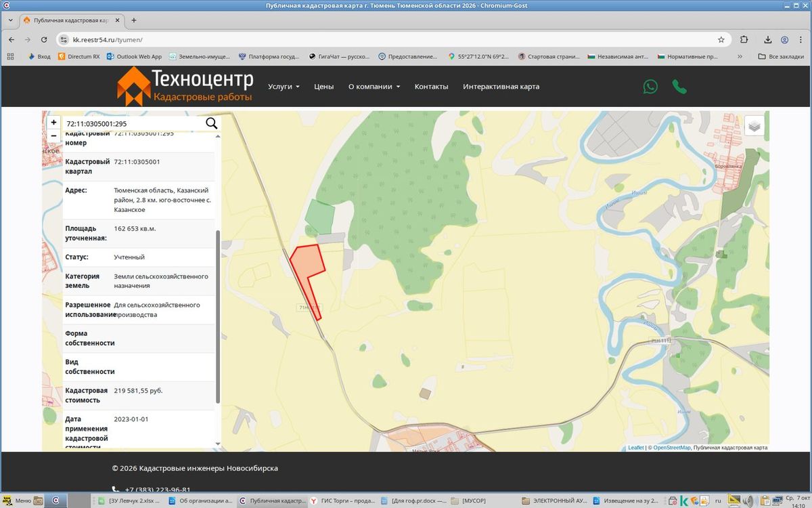Open the Outlook Web App bookmark
The width and height of the screenshot is (812, 508).
pos(134,56)
